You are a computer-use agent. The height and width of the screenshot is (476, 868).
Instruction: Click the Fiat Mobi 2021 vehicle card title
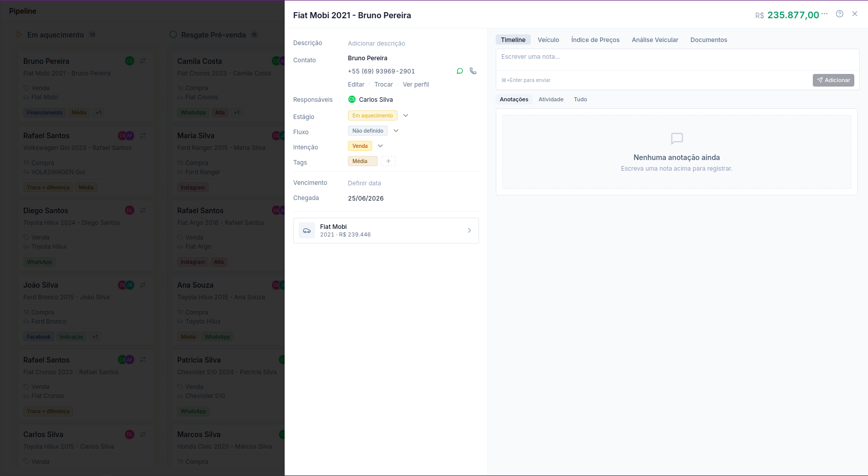click(x=333, y=227)
